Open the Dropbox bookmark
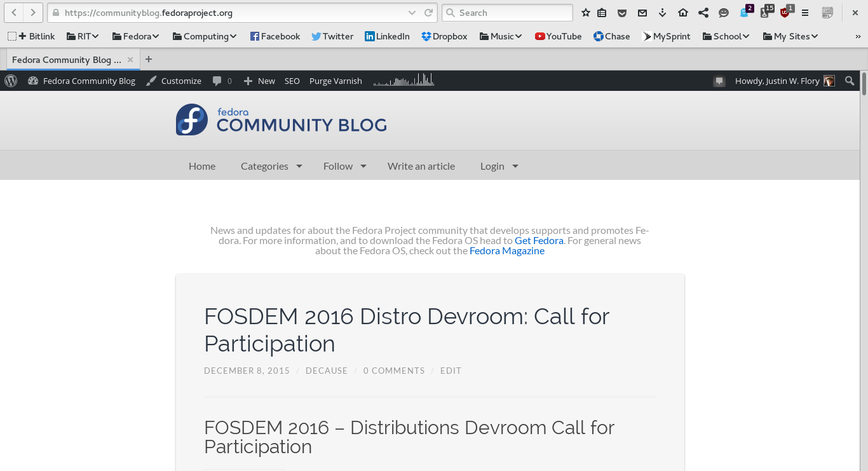Image resolution: width=868 pixels, height=471 pixels. point(444,36)
